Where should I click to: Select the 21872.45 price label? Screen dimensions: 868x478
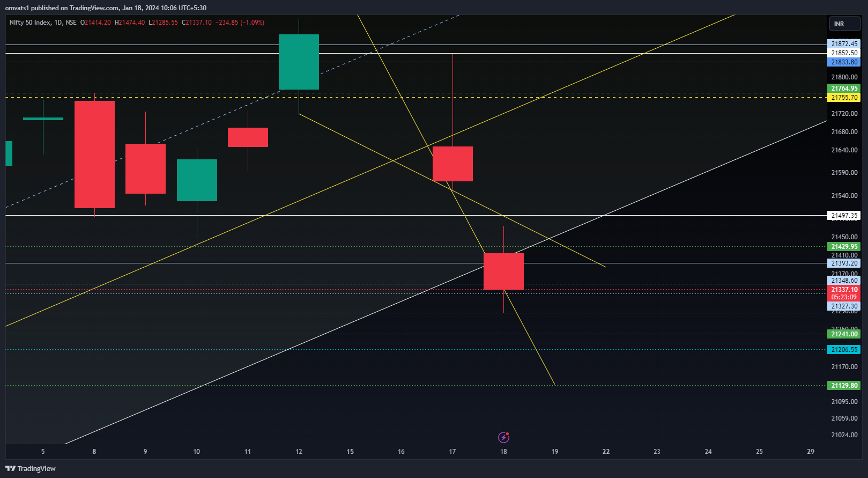pyautogui.click(x=844, y=44)
